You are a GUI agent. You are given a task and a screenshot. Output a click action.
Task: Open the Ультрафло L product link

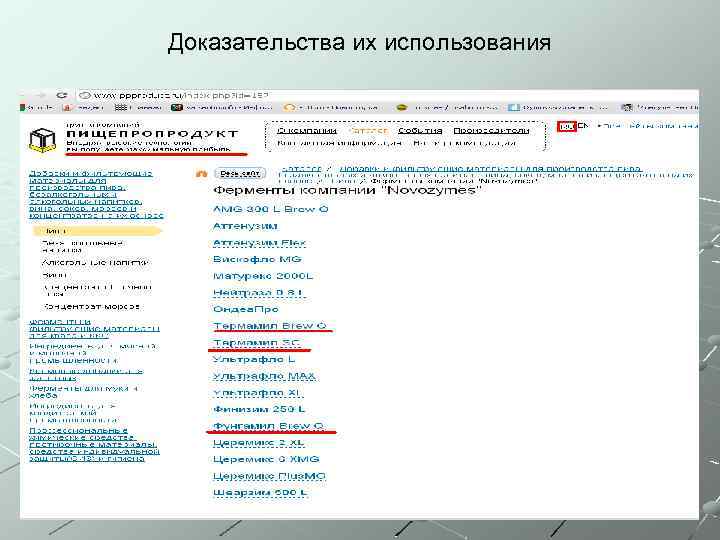tap(254, 360)
